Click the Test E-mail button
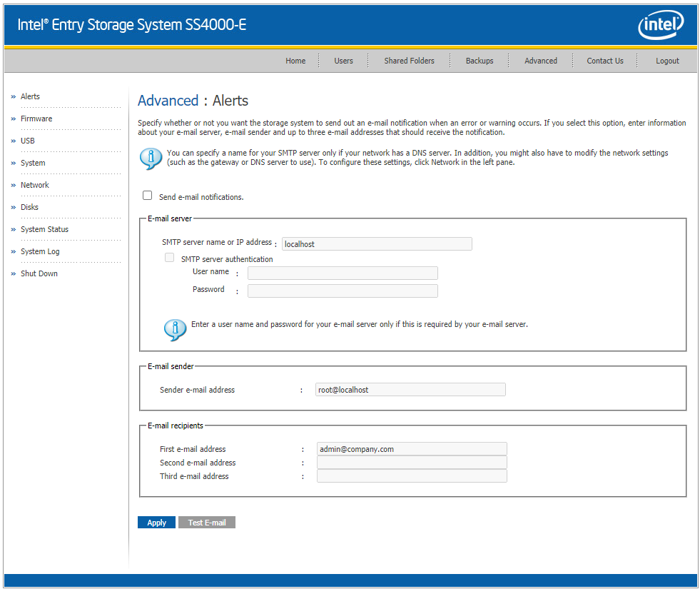700x589 pixels. tap(207, 523)
